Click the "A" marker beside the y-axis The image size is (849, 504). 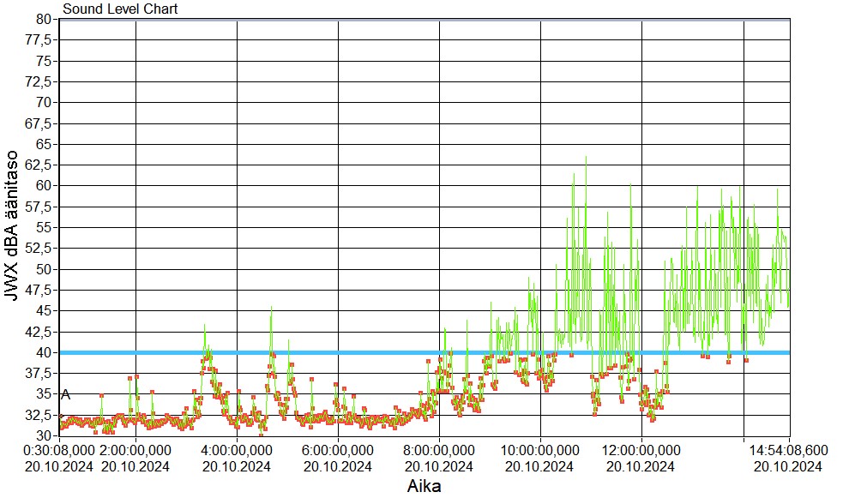click(66, 395)
